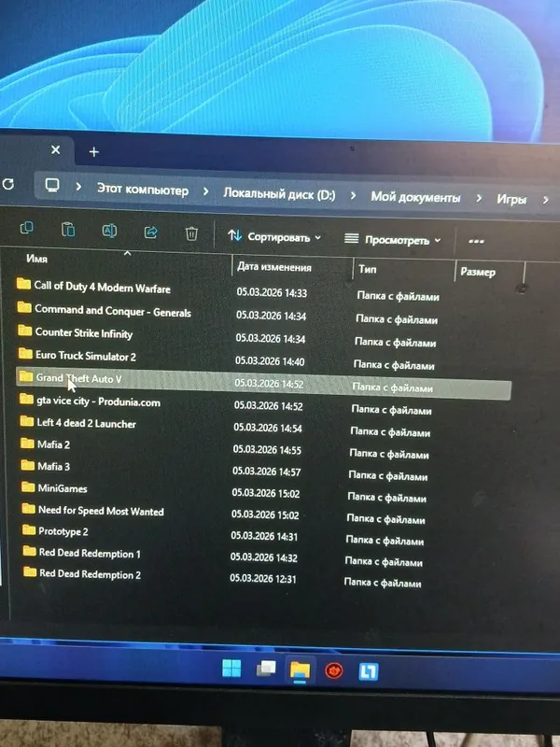This screenshot has height=747, width=560.
Task: Sort by the Размер column header
Action: tap(478, 272)
